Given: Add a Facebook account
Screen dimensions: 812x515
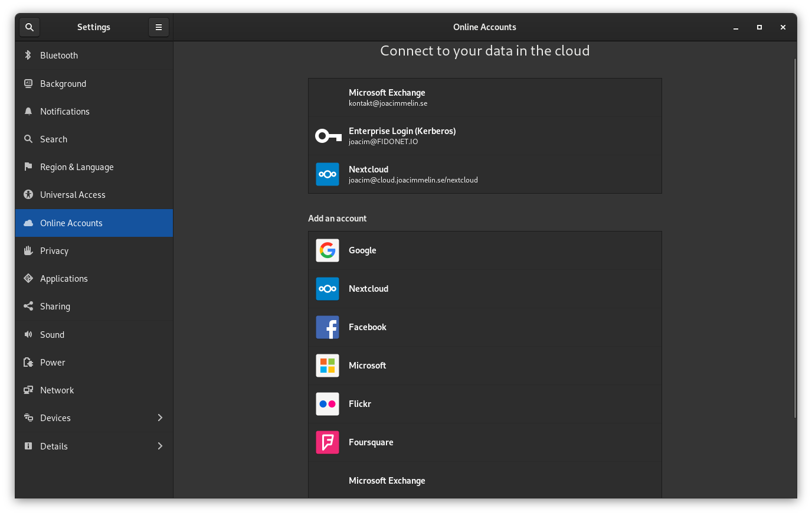Looking at the screenshot, I should [485, 327].
